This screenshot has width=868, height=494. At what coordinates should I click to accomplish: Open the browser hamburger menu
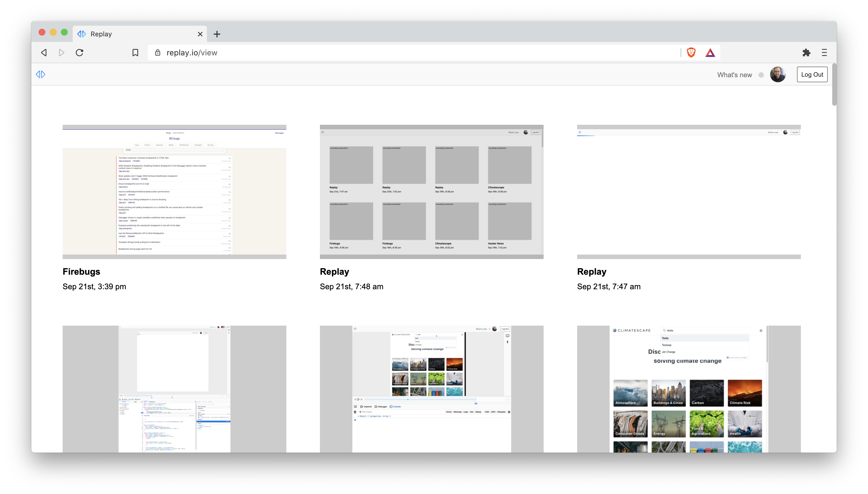pos(824,53)
